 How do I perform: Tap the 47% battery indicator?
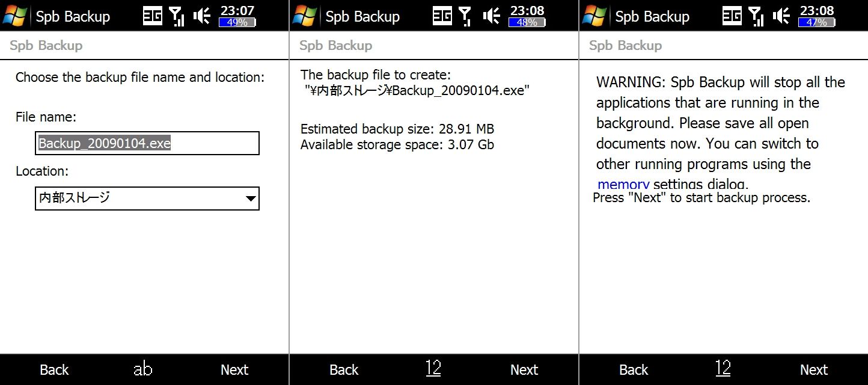pos(816,23)
